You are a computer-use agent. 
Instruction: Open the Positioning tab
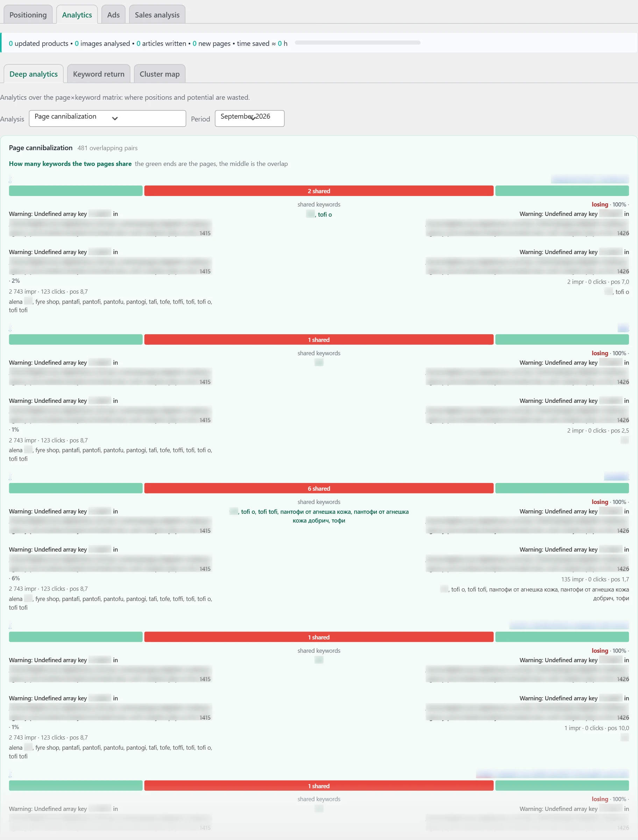pyautogui.click(x=28, y=14)
